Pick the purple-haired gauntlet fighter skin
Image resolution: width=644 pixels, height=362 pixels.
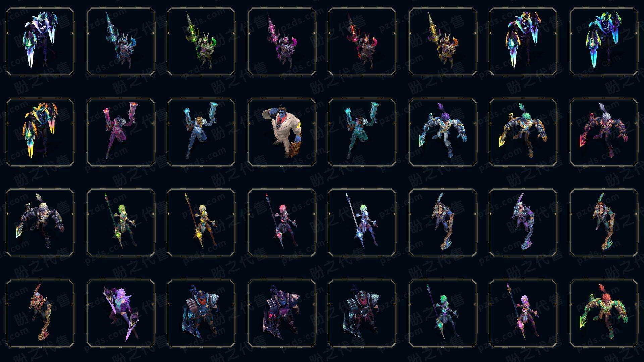(x=443, y=132)
